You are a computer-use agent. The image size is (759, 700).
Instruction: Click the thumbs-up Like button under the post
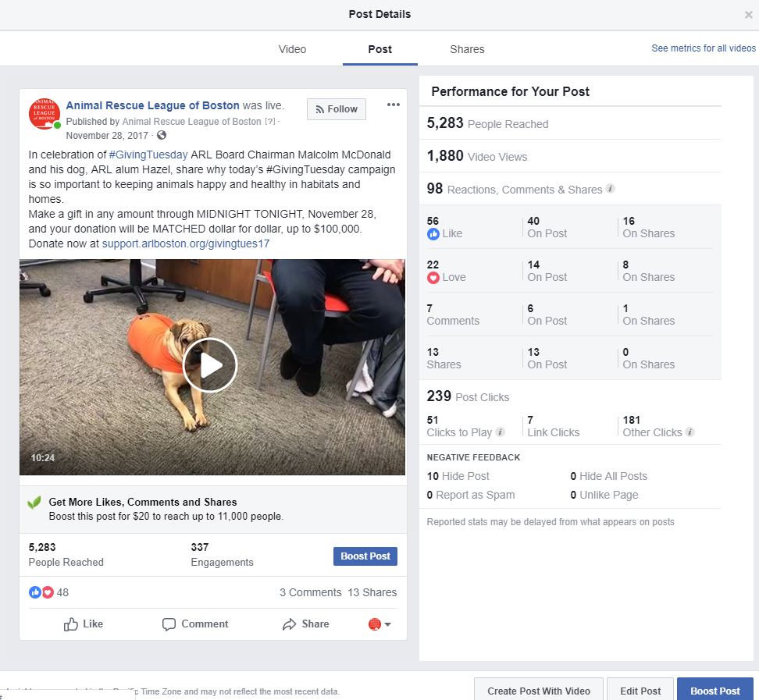coord(84,624)
